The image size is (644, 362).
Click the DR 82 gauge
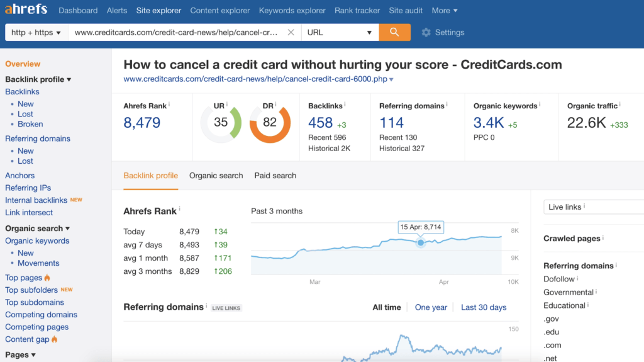pyautogui.click(x=270, y=123)
